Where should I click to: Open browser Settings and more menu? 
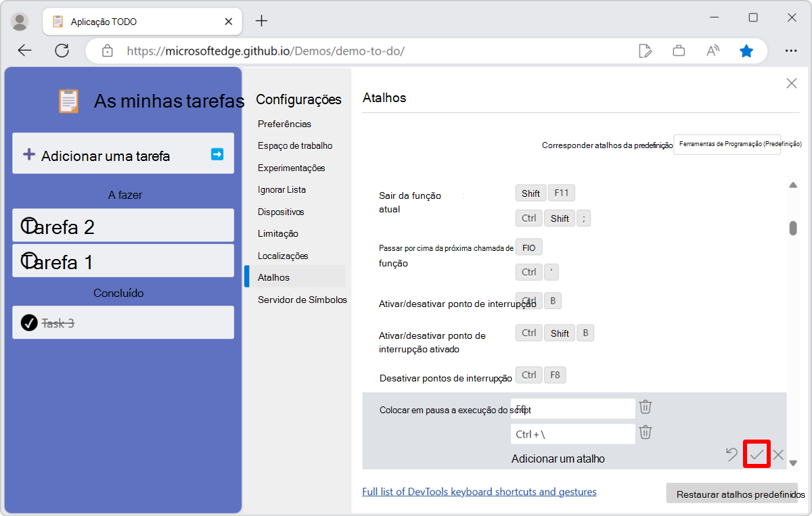coord(790,51)
